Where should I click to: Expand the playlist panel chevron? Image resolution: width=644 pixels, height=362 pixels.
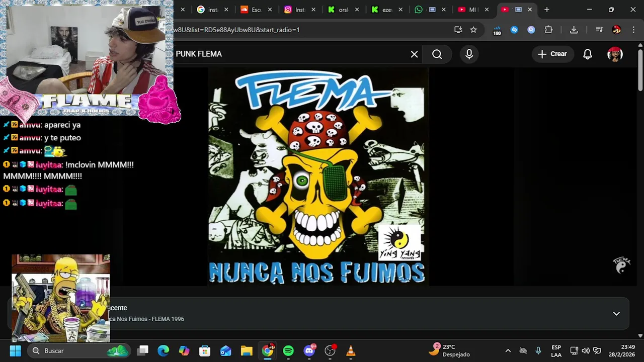click(616, 314)
